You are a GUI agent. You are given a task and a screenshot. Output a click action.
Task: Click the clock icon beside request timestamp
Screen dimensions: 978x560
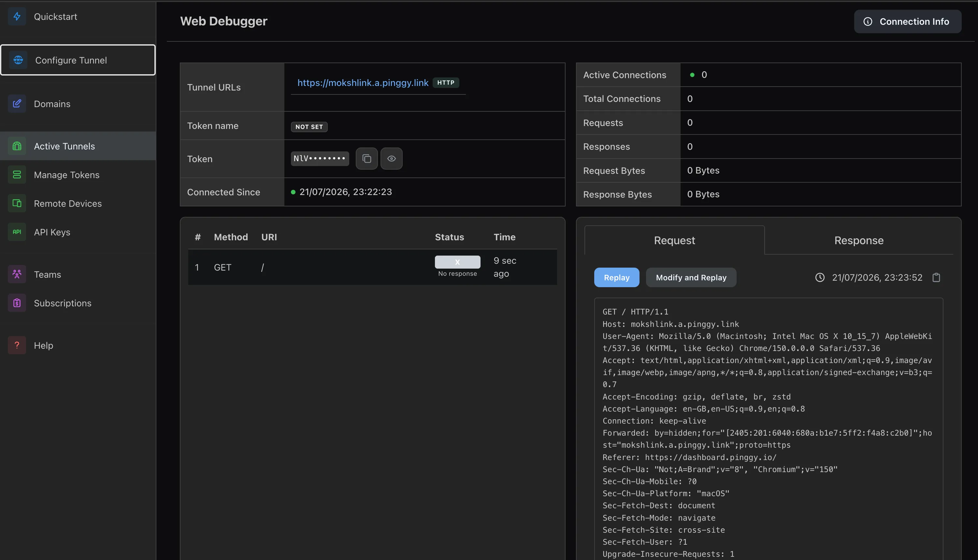pyautogui.click(x=820, y=277)
